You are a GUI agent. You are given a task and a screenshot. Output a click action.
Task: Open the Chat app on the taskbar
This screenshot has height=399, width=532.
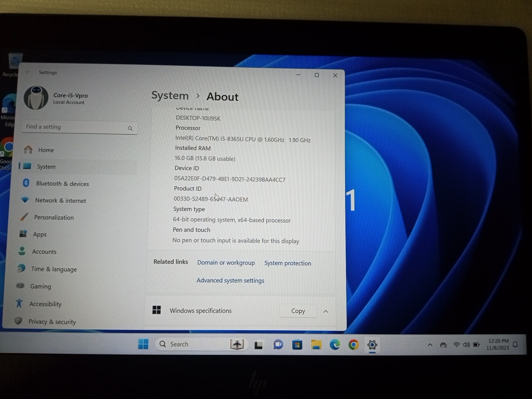click(x=278, y=345)
